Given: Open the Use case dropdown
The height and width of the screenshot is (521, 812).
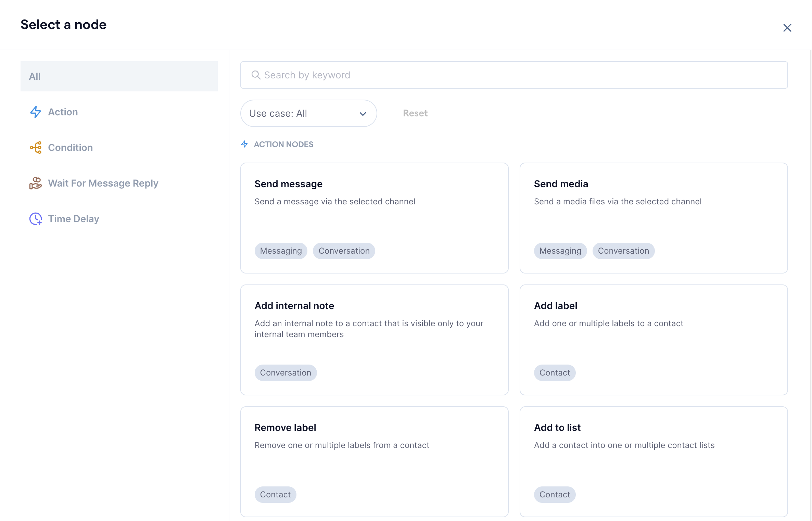Looking at the screenshot, I should [x=308, y=113].
